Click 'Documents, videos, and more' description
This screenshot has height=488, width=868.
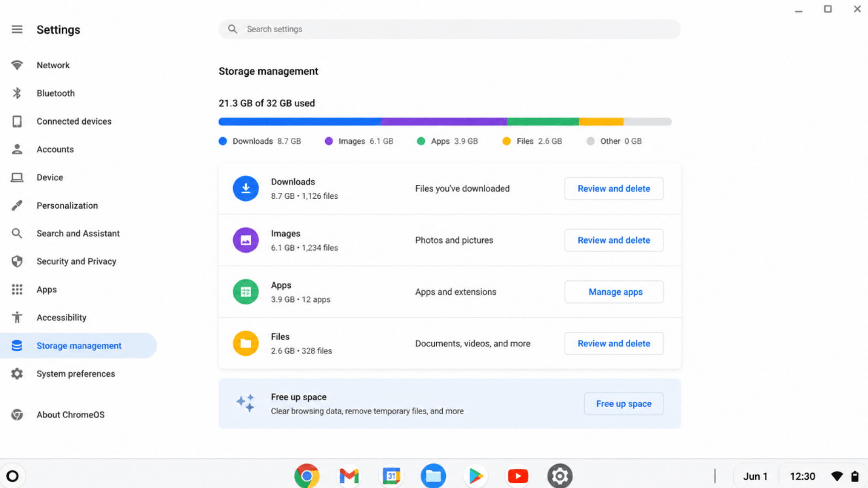[473, 343]
